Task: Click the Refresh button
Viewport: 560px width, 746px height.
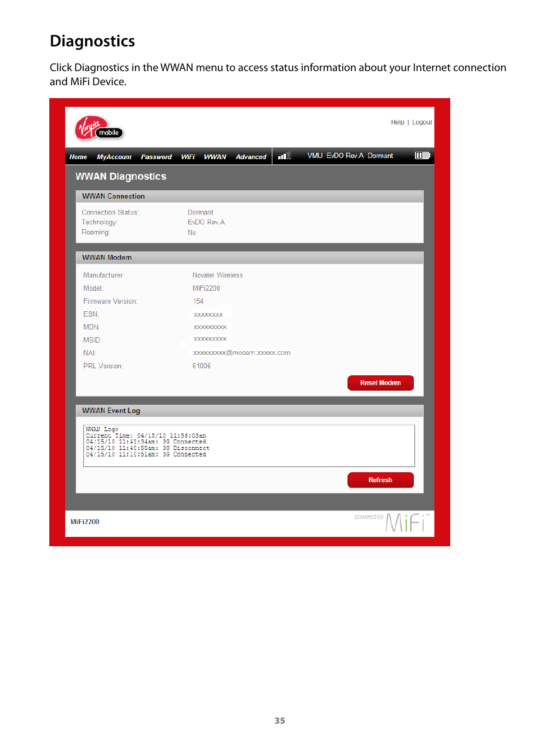Action: pos(380,480)
